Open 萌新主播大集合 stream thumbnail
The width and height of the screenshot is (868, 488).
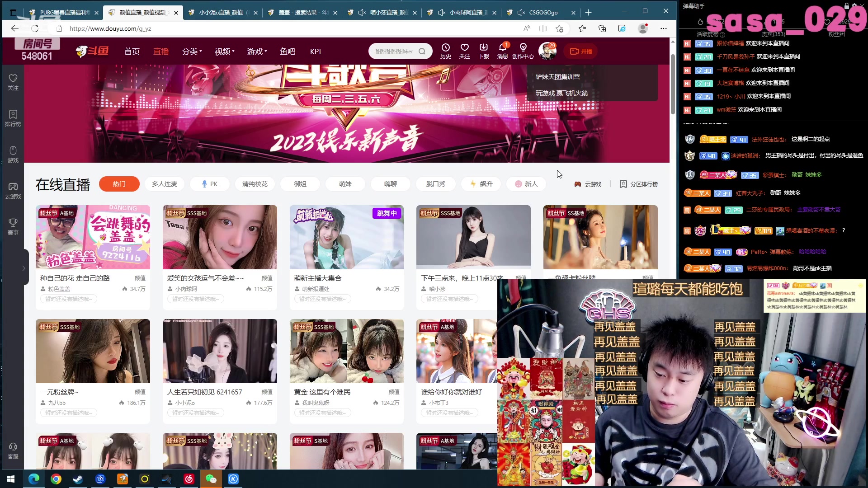347,237
